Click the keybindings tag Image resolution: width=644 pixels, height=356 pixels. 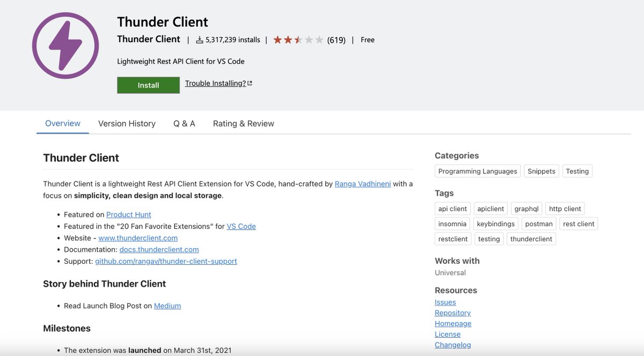[496, 224]
